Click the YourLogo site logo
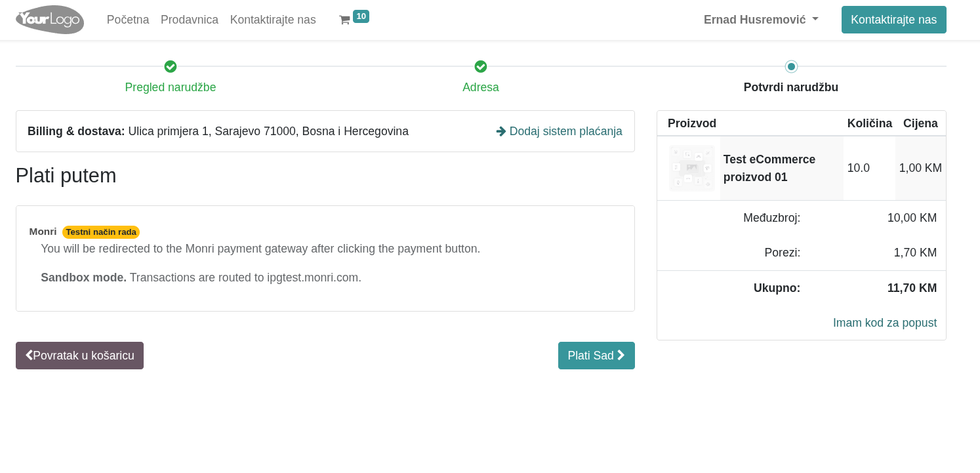 (x=50, y=20)
